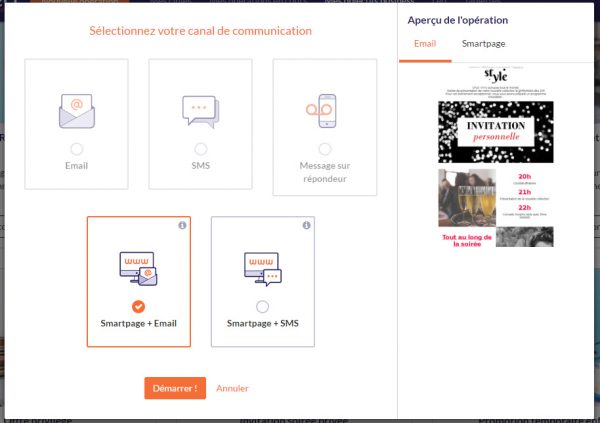Select the Message sur répondeur radio button
This screenshot has height=423, width=600.
325,149
